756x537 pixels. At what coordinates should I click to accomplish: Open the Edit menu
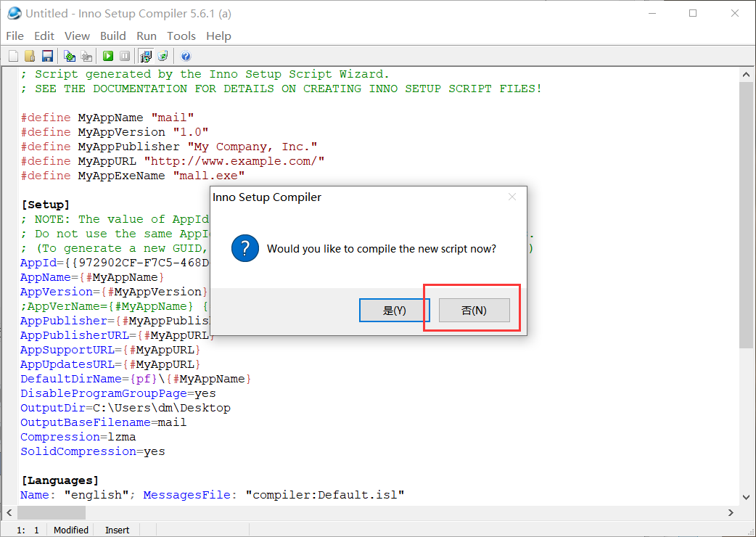[44, 36]
